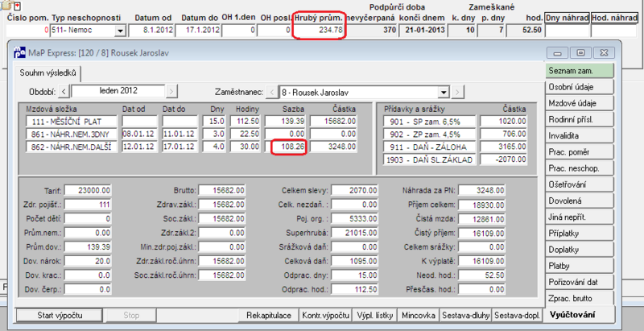Open Ošetřování side tab
This screenshot has height=331, width=644.
pos(580,184)
